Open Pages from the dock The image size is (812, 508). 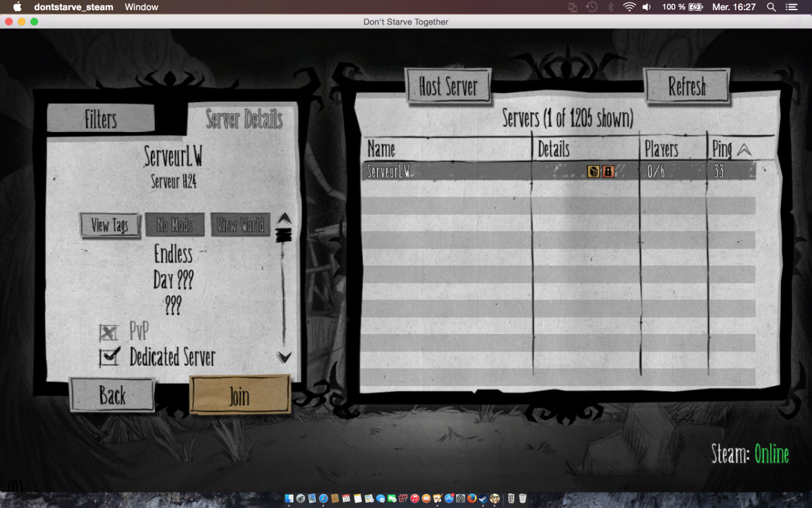coord(438,499)
